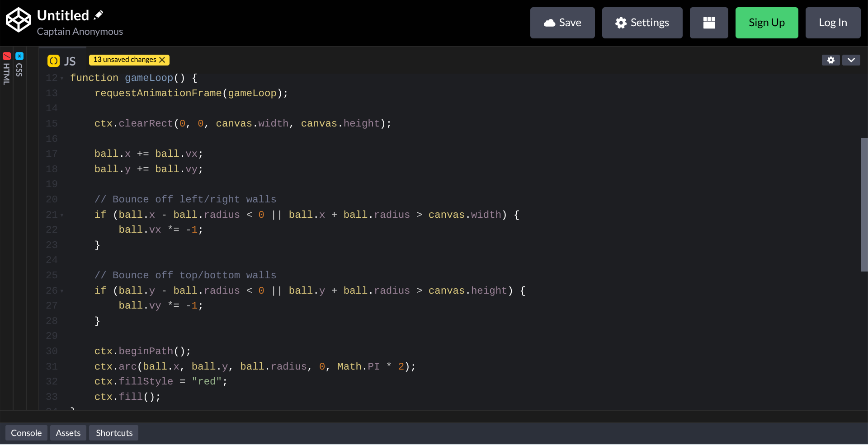This screenshot has height=445, width=868.
Task: Click the Sign Up button
Action: (x=767, y=23)
